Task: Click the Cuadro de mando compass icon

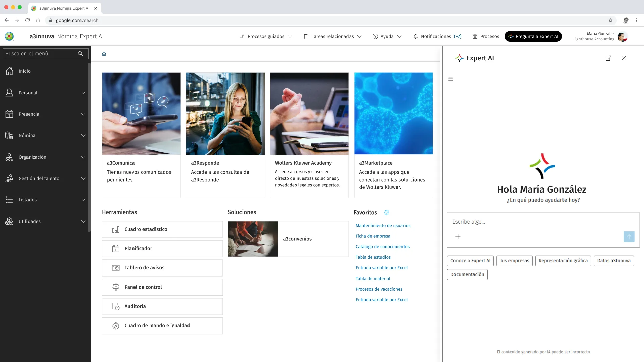Action: pyautogui.click(x=116, y=326)
